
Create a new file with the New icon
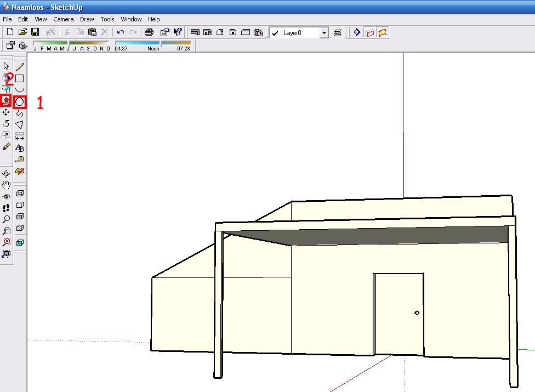coord(10,32)
